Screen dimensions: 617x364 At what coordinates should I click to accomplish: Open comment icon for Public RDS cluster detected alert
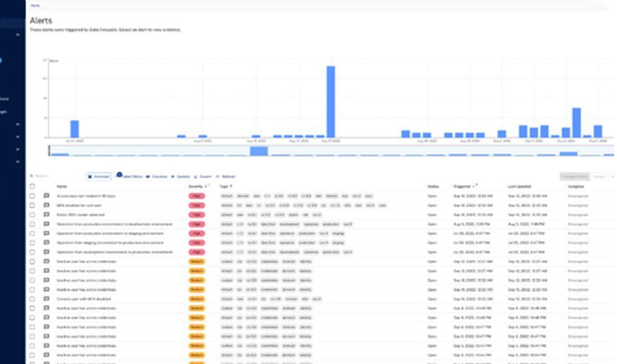click(x=46, y=214)
